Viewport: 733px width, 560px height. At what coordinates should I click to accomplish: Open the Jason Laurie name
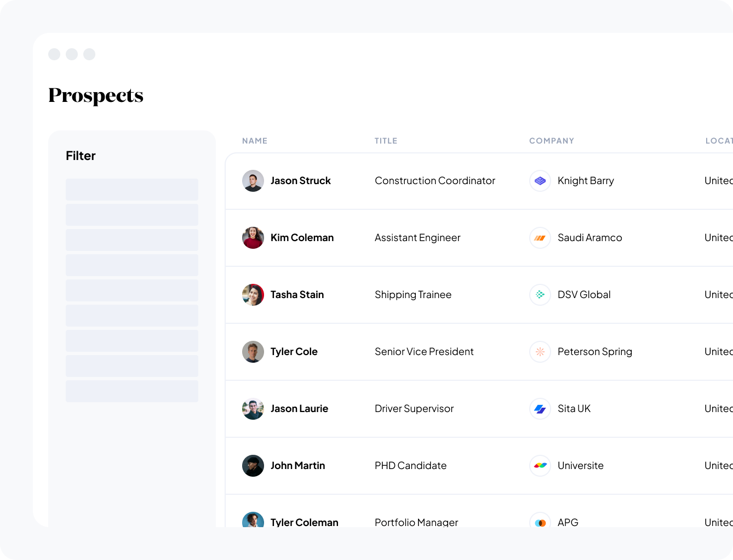[x=299, y=409]
